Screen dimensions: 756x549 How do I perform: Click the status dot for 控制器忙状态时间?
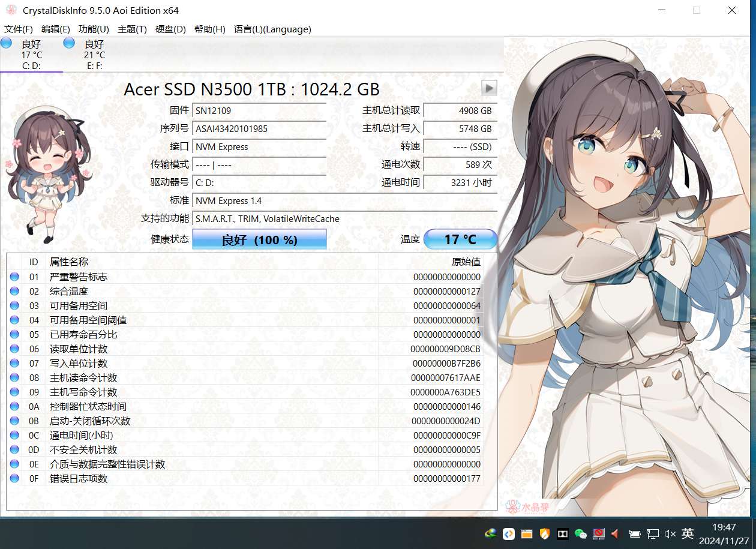14,406
